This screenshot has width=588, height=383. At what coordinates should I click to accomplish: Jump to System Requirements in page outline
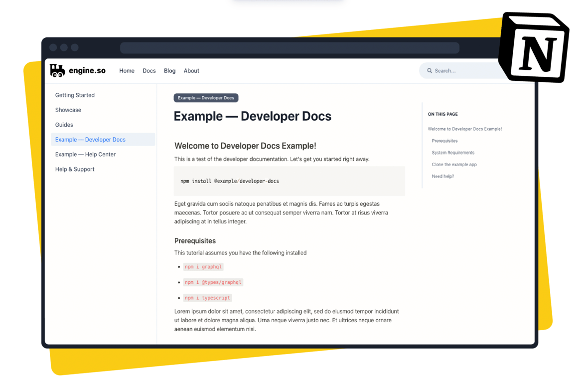click(x=453, y=153)
